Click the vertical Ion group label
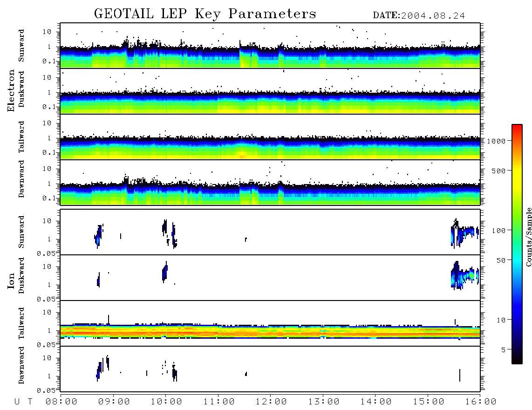 click(x=11, y=280)
